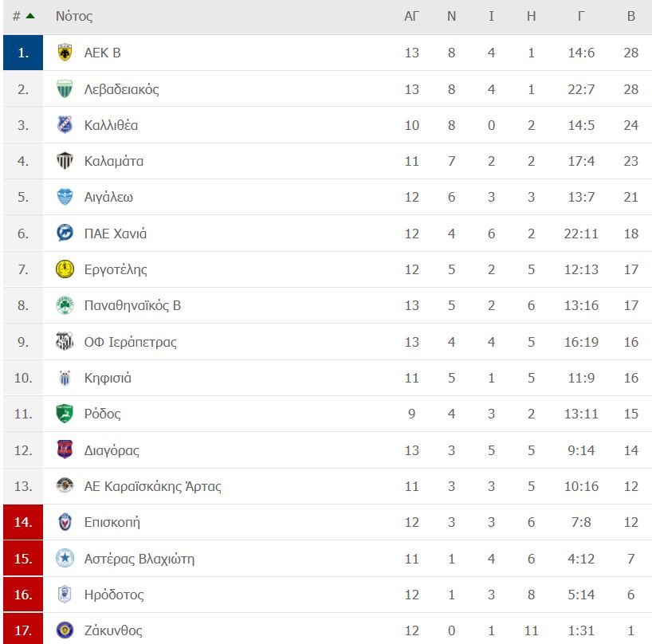This screenshot has width=652, height=644.
Task: Select the Καλαμάτα black-and-white striped crest
Action: pyautogui.click(x=65, y=161)
